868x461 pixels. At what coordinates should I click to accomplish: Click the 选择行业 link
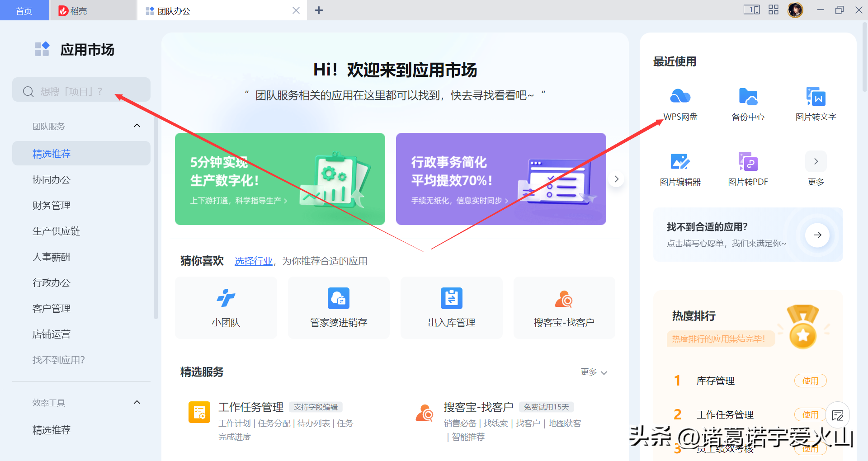(253, 261)
